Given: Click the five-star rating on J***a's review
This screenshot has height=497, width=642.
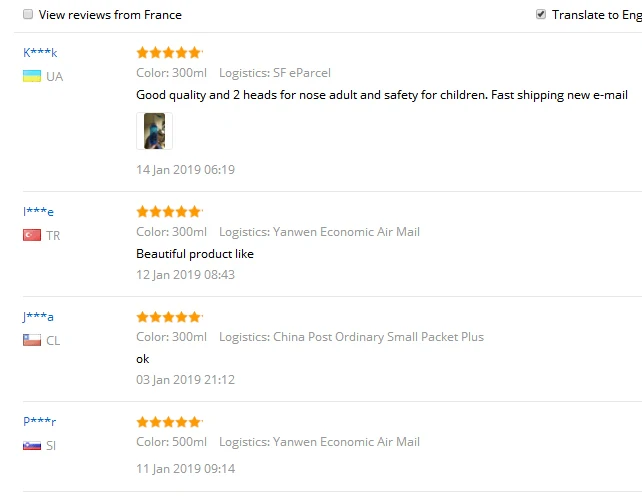Looking at the screenshot, I should point(169,316).
